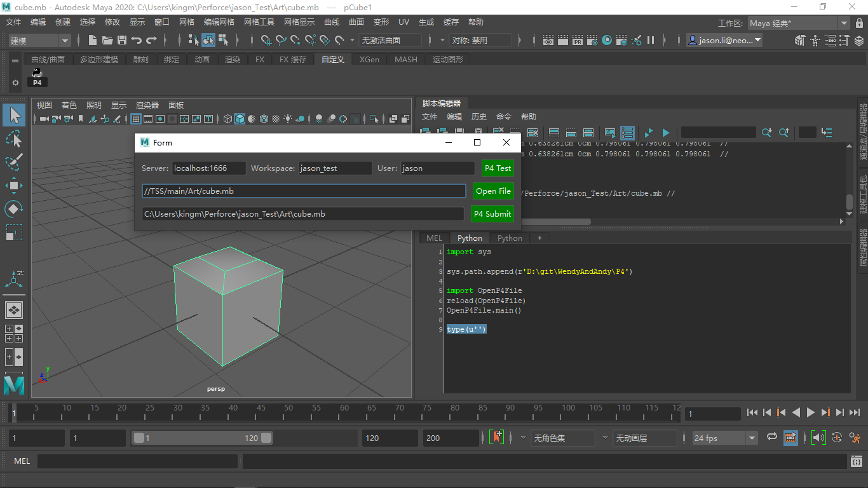Toggle Use All Lights bulb icon
This screenshot has height=488, width=868.
(x=288, y=119)
